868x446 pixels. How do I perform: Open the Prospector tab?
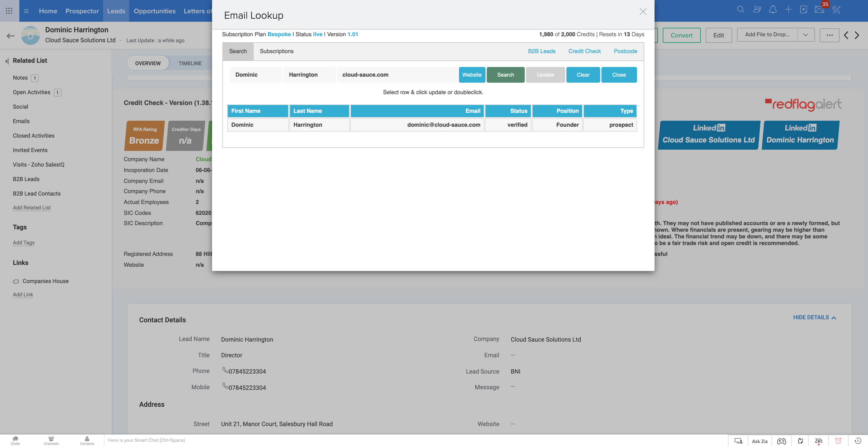point(82,11)
